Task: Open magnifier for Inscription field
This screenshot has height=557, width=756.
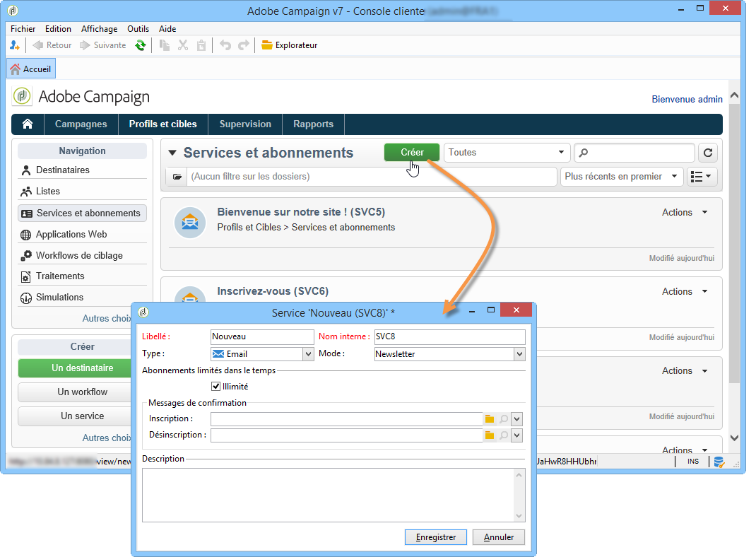Action: [504, 419]
